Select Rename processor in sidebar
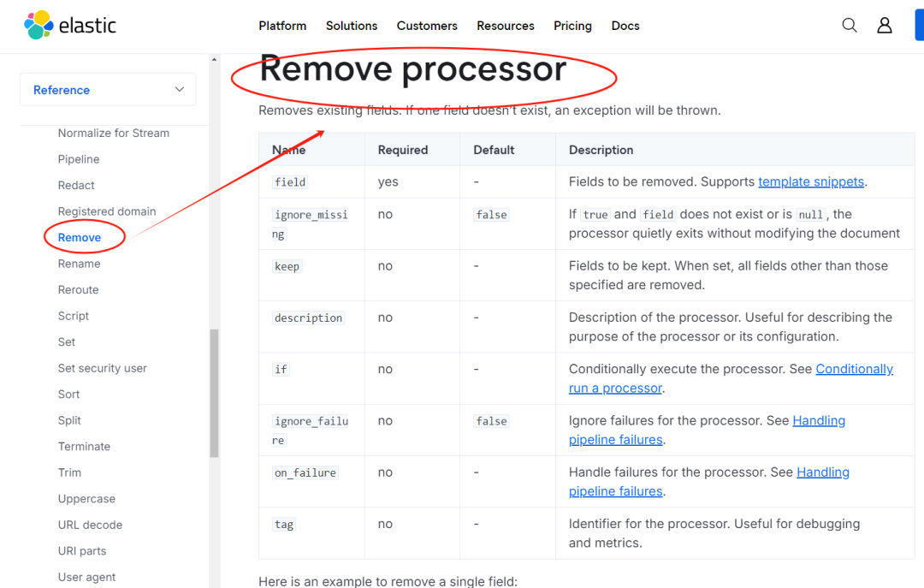 pos(79,264)
